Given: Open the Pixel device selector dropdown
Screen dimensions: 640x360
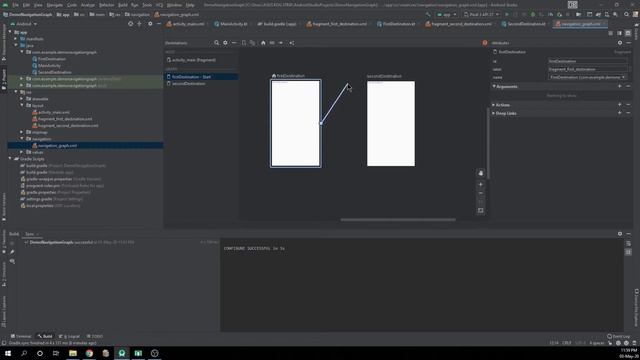Looking at the screenshot, I should (482, 14).
